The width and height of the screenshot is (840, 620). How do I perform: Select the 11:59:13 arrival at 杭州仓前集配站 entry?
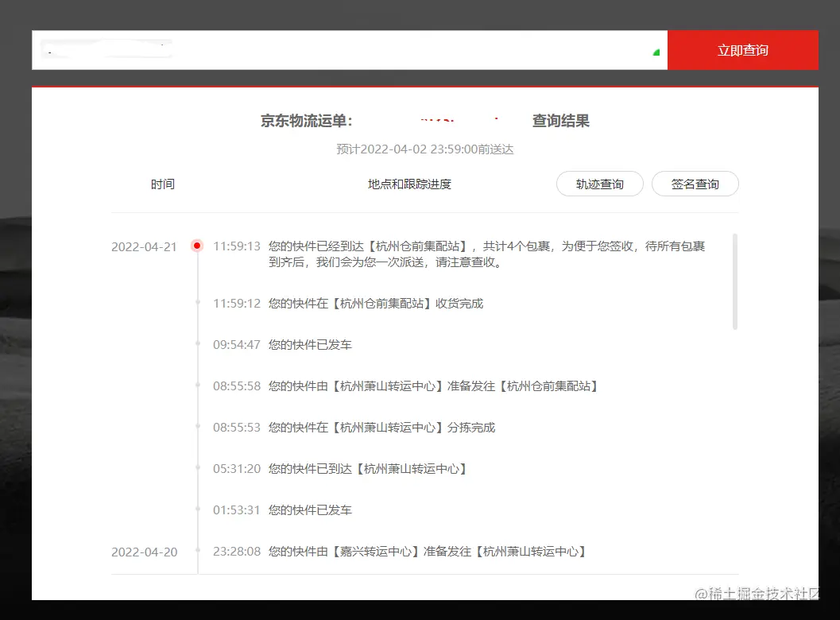pos(459,254)
